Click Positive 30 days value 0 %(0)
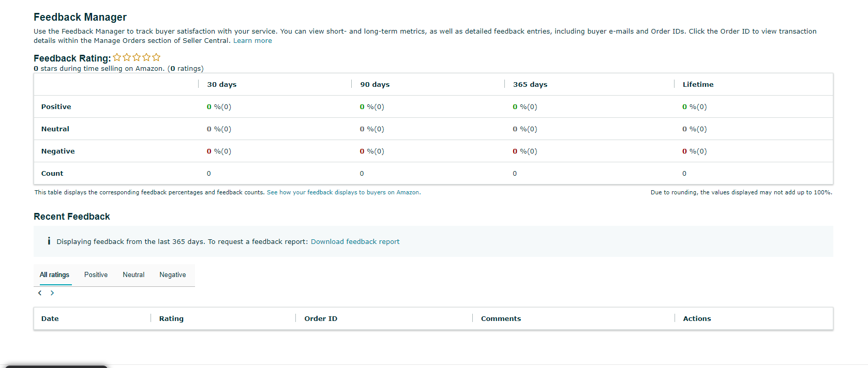This screenshot has height=368, width=868. point(219,107)
